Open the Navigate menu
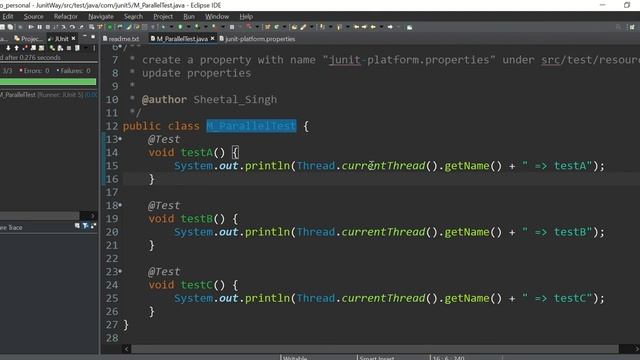This screenshot has width=640, height=360. tap(101, 16)
